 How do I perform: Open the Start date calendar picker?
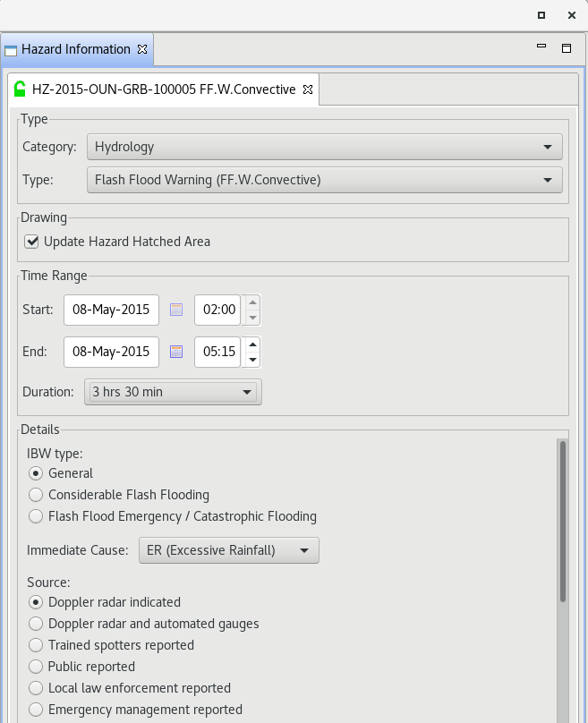(x=176, y=310)
